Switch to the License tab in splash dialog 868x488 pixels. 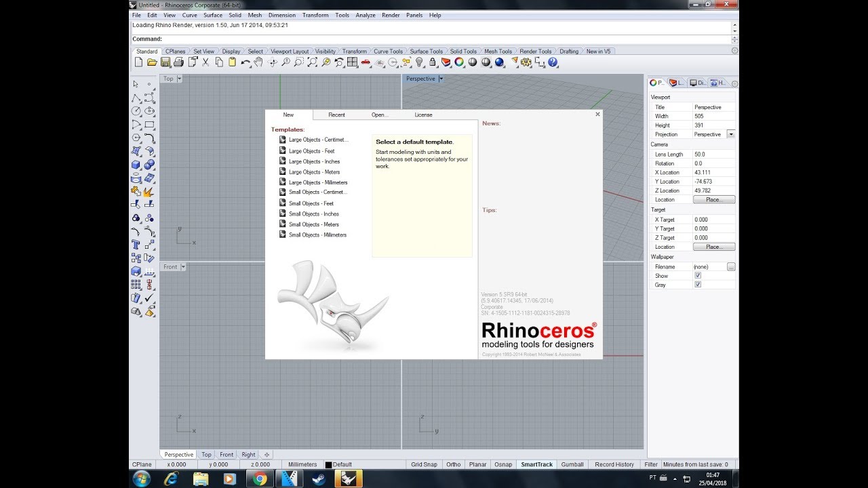pyautogui.click(x=423, y=115)
